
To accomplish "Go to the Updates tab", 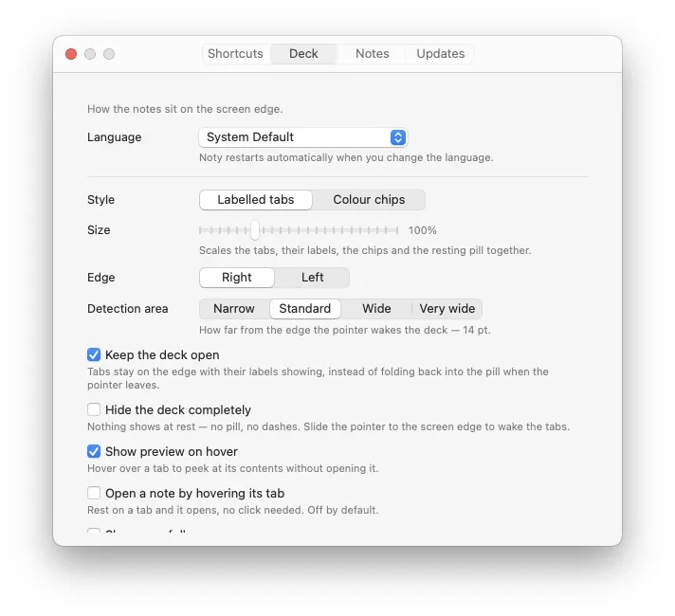I will (x=441, y=54).
